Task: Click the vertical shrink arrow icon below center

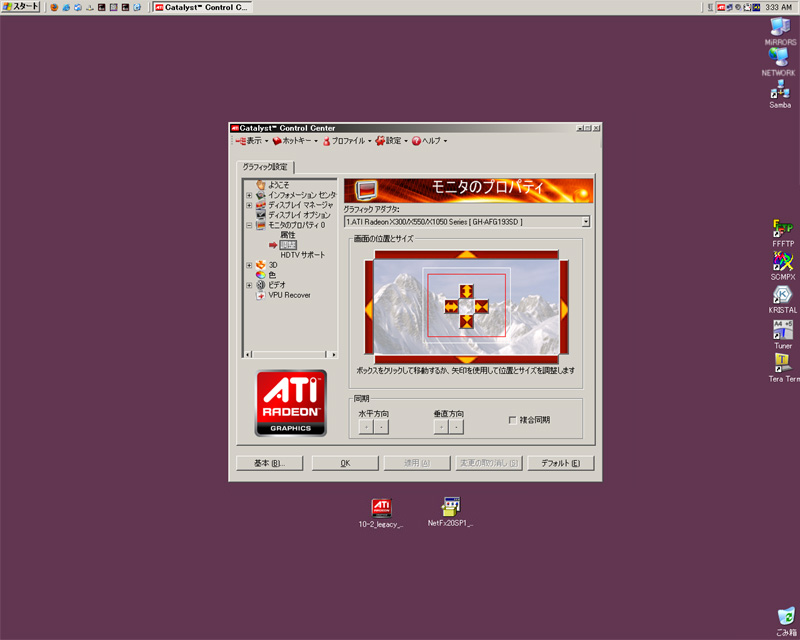Action: click(x=465, y=322)
